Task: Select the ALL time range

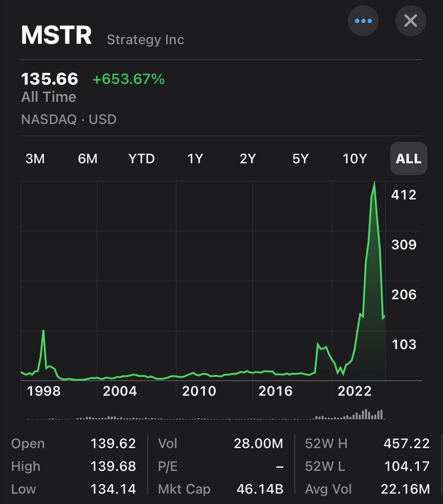Action: point(409,159)
